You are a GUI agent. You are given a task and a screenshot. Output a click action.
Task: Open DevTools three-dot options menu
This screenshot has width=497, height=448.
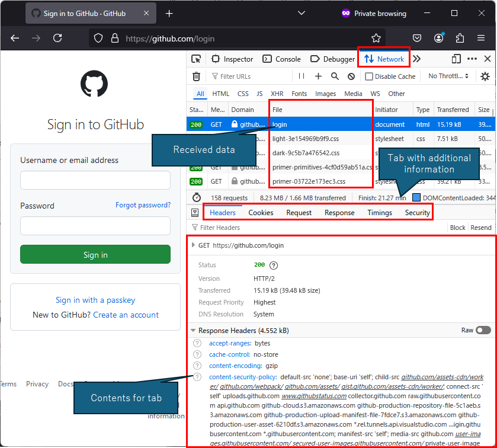(x=472, y=59)
